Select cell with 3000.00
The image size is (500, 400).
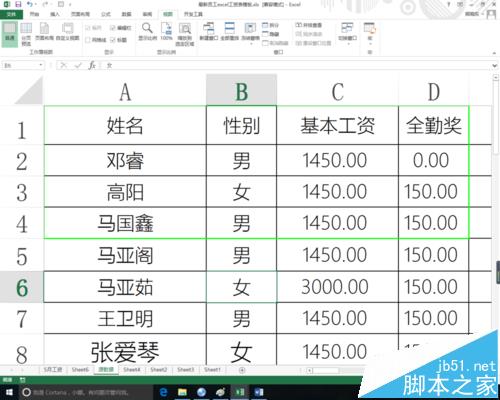click(x=337, y=287)
